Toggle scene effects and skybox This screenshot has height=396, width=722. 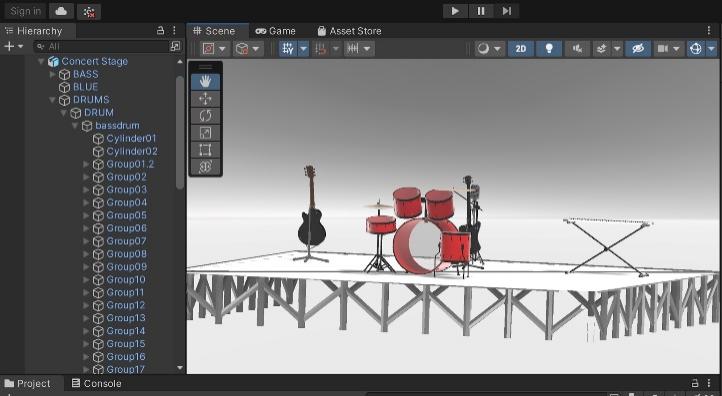(x=601, y=48)
